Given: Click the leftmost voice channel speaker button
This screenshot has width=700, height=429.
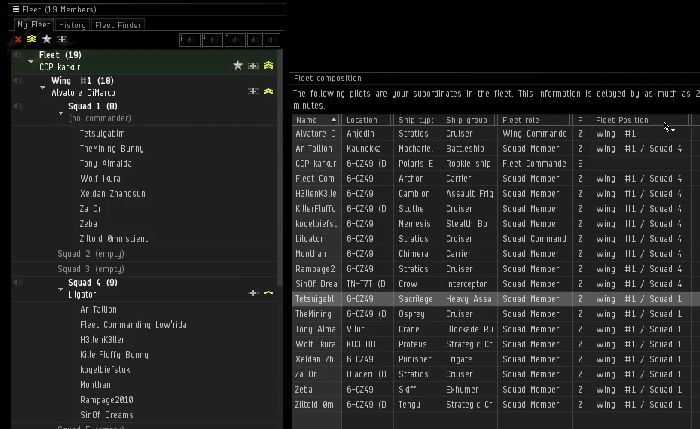Looking at the screenshot, I should point(190,40).
